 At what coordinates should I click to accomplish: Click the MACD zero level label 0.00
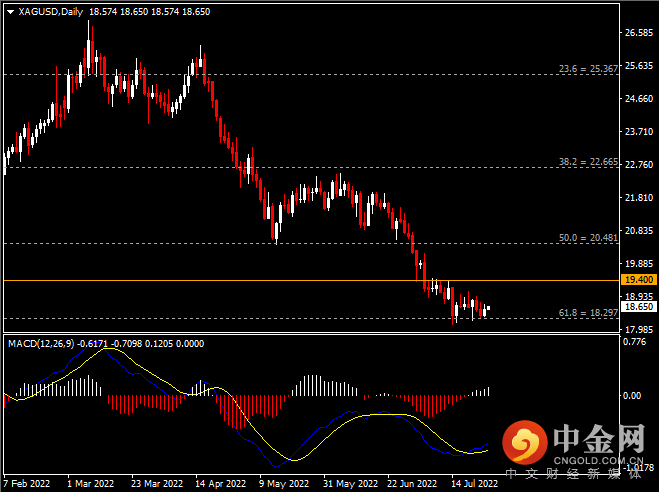(632, 395)
